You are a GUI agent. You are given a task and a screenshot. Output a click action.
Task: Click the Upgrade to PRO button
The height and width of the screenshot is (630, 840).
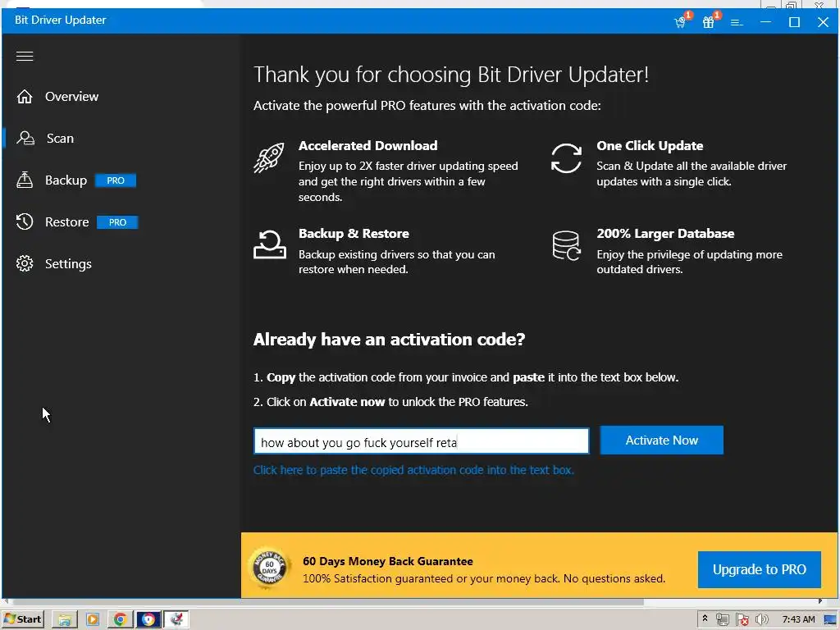pos(759,569)
